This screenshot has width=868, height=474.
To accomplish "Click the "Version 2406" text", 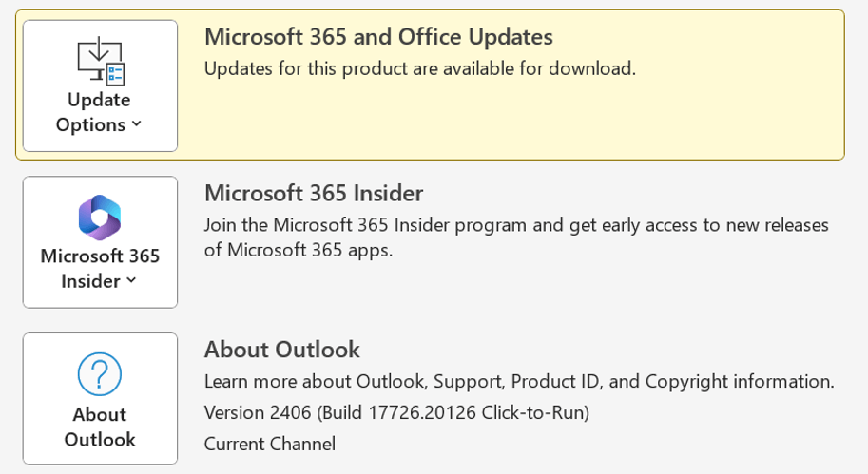I will (258, 413).
